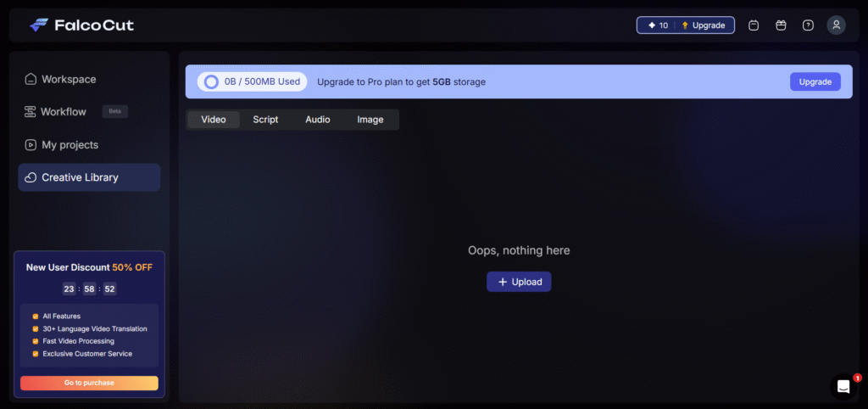This screenshot has height=409, width=868.
Task: Open the calendar icon in the header
Action: click(754, 25)
